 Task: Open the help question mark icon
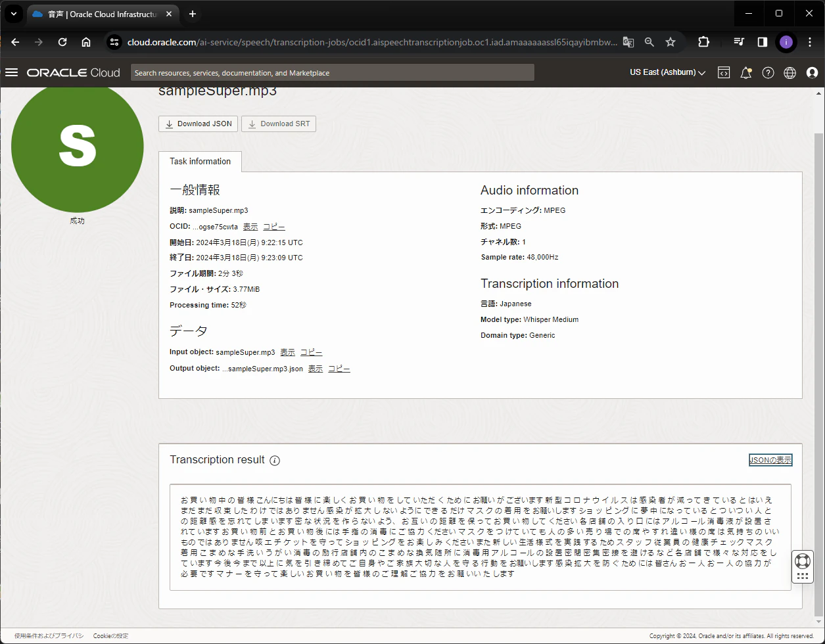pyautogui.click(x=768, y=73)
